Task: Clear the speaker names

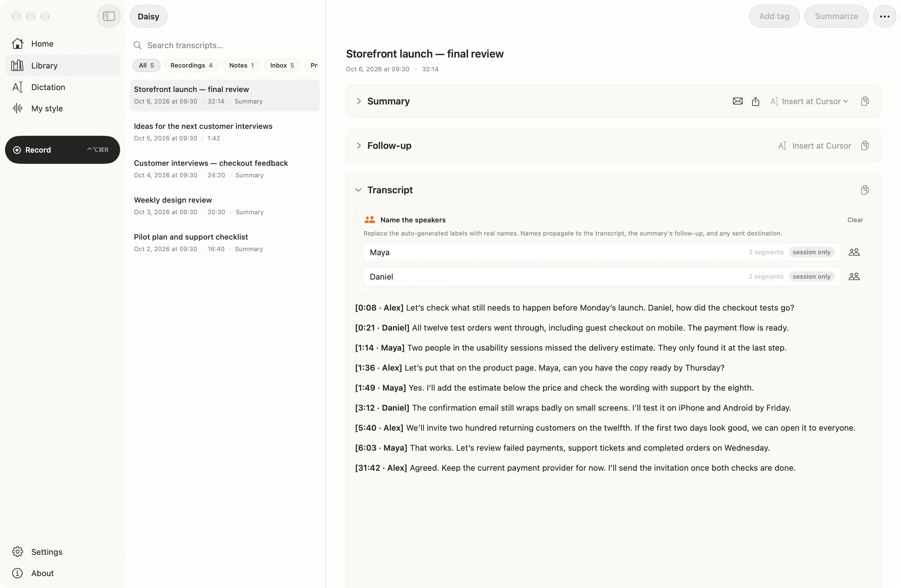Action: click(855, 220)
